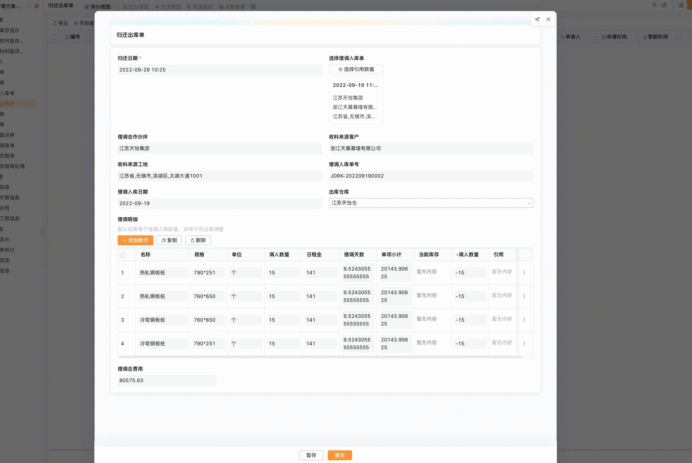Select the referenced 2022-09-19 借调入库单 card
The image size is (692, 463).
point(356,101)
